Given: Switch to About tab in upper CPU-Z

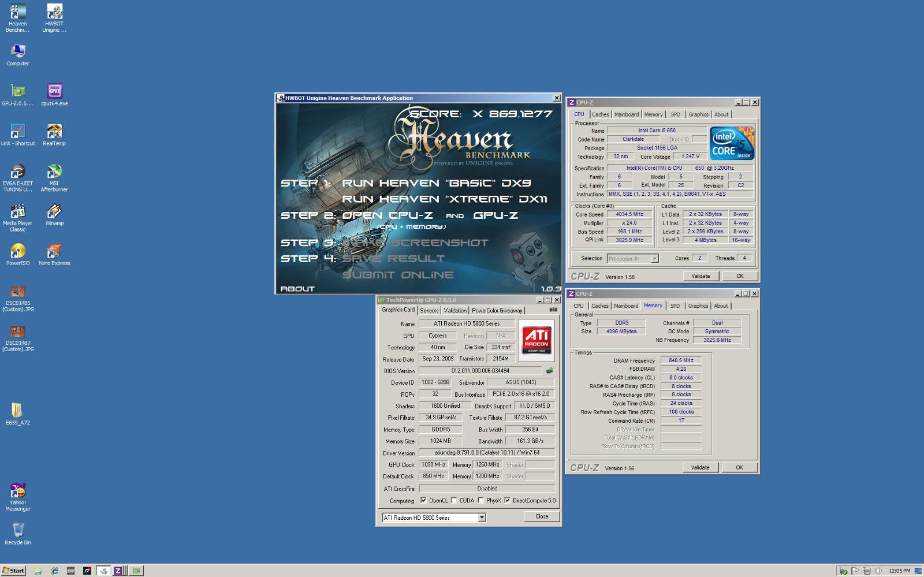Looking at the screenshot, I should [721, 114].
